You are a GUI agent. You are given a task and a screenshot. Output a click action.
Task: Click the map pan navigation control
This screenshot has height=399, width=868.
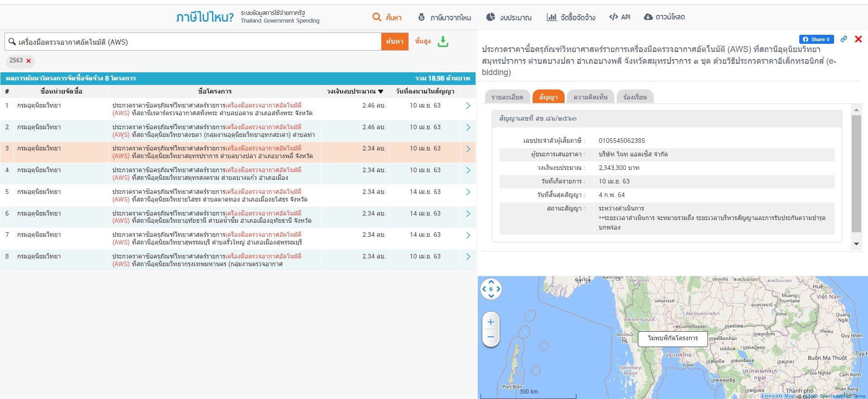coord(491,289)
